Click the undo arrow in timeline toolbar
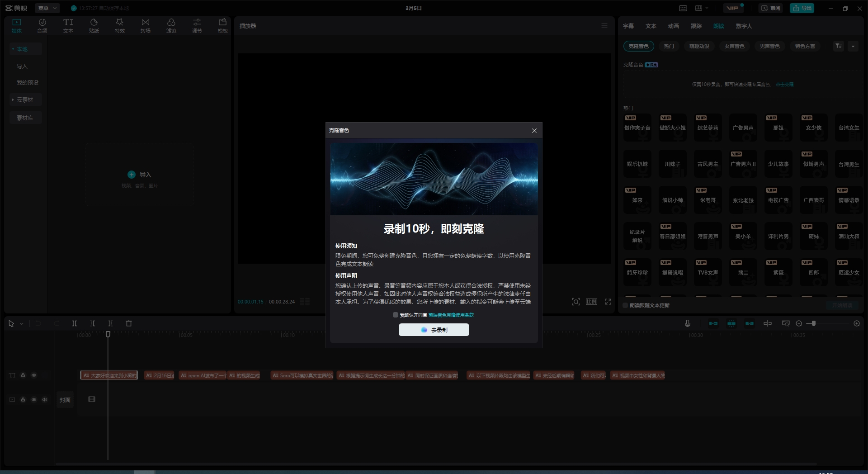 [x=38, y=323]
